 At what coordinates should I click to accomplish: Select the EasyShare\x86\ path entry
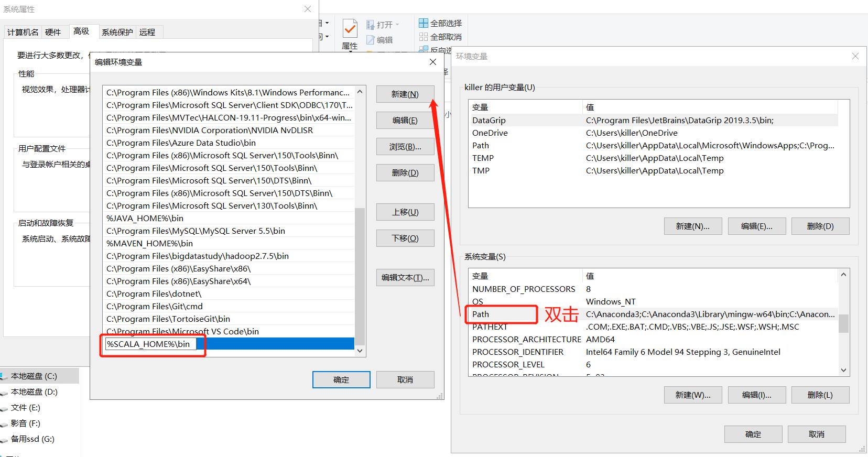pos(229,269)
